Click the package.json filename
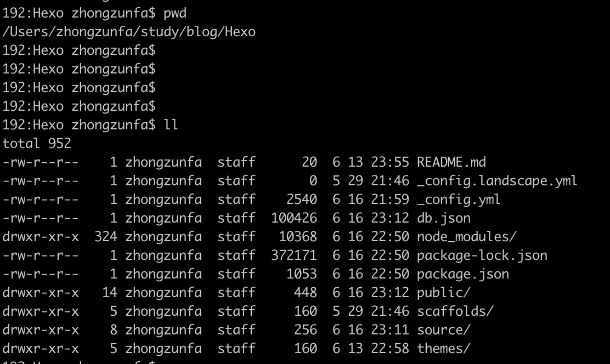 [462, 274]
